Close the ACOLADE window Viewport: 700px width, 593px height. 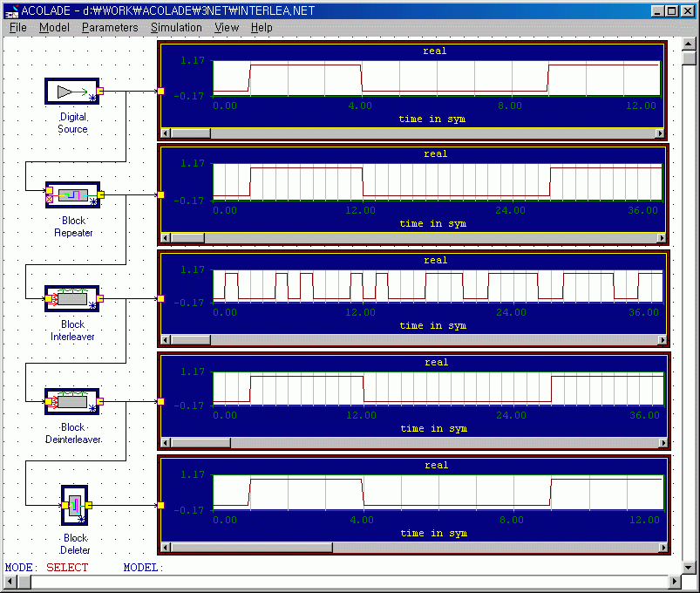pos(688,11)
